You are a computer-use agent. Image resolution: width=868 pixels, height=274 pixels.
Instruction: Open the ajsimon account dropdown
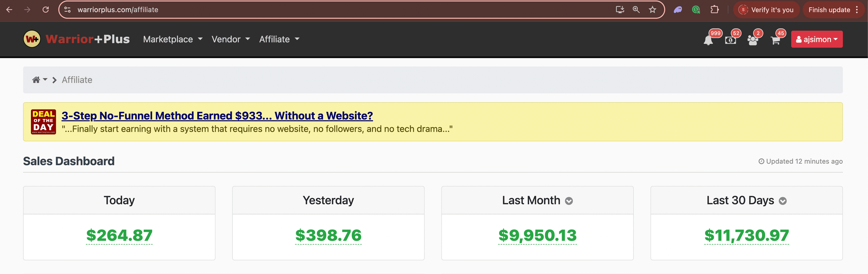tap(816, 39)
